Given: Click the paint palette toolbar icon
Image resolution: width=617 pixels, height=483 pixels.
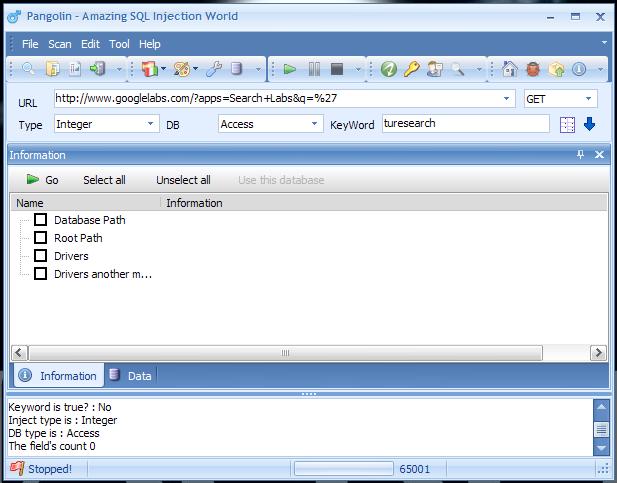Looking at the screenshot, I should tap(182, 69).
